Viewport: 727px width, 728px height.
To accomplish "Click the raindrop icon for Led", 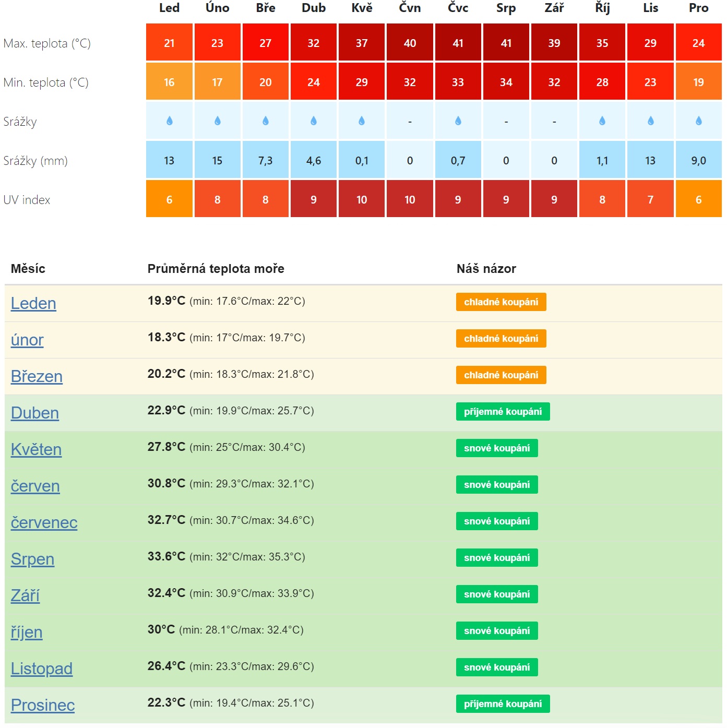I will (x=169, y=121).
